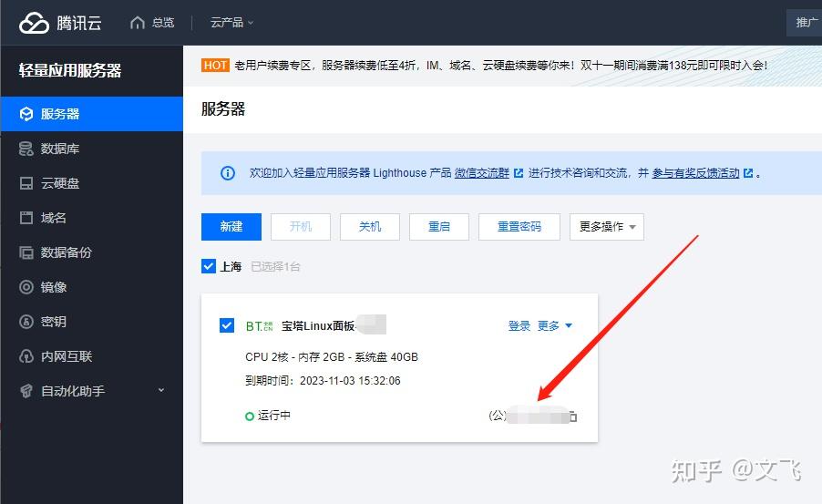Click the home icon beside 总览
822x504 pixels.
click(x=138, y=23)
